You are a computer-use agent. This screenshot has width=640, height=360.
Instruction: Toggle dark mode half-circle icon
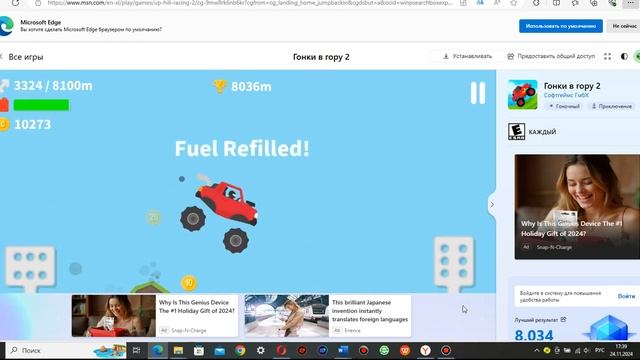(624, 57)
